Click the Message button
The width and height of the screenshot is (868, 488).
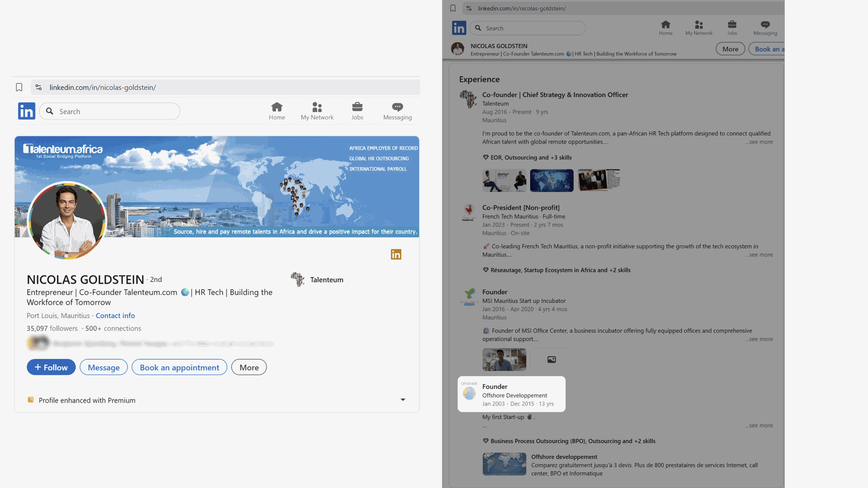[x=104, y=367]
